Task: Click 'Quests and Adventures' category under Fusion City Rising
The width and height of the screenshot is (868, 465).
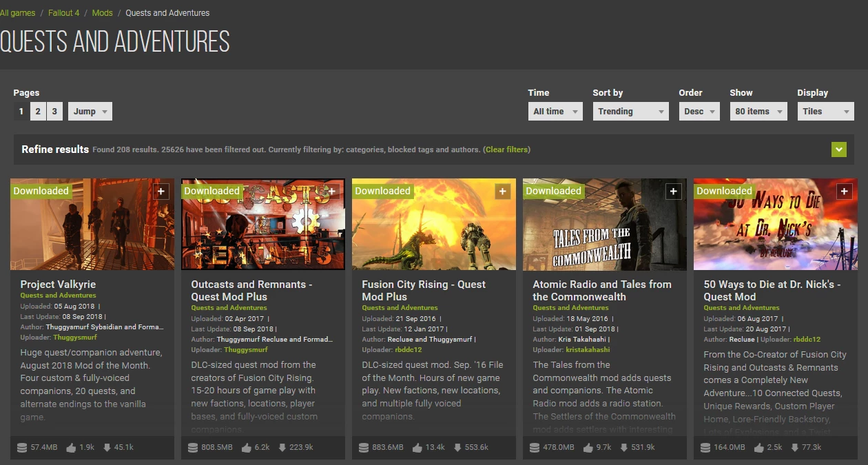Action: [400, 308]
